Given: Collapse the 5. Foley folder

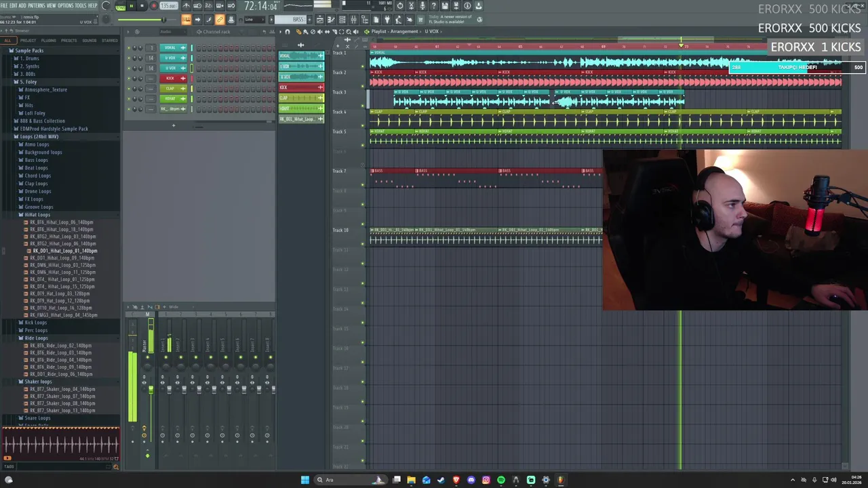Looking at the screenshot, I should (28, 82).
